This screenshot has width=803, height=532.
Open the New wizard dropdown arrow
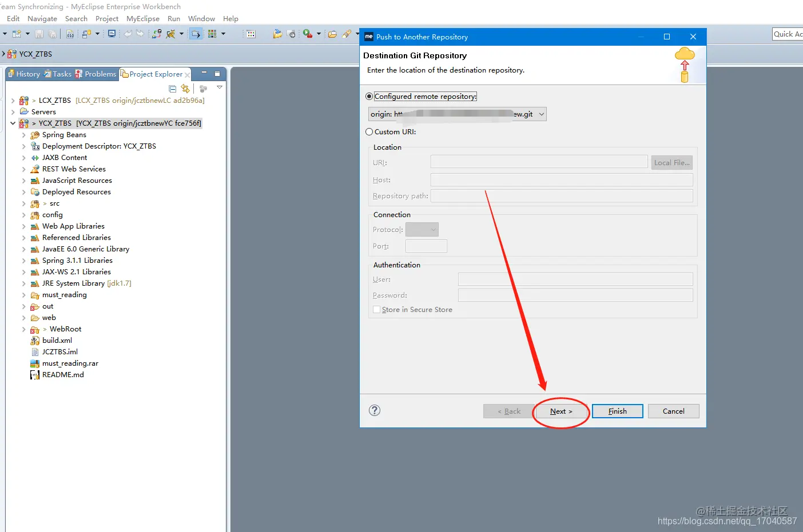(x=27, y=34)
